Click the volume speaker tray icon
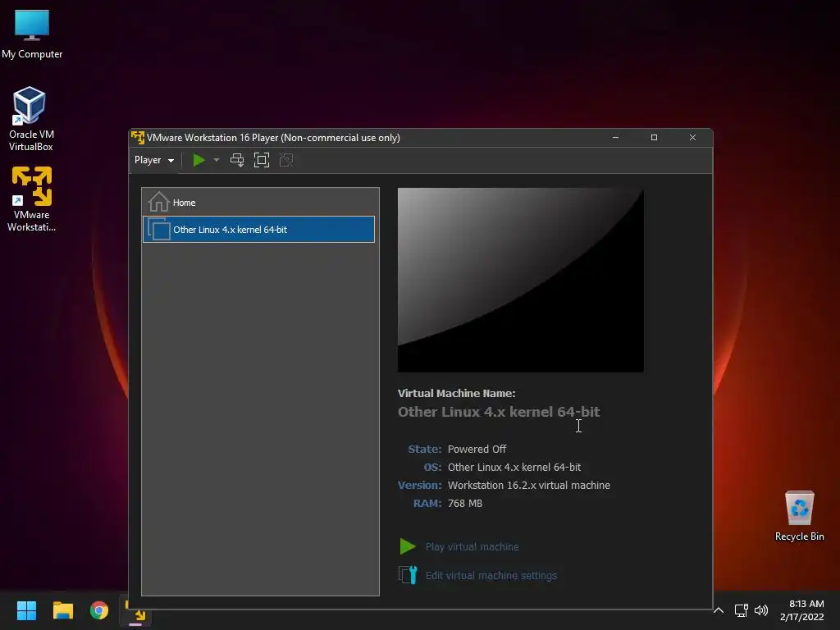Viewport: 840px width, 630px height. pyautogui.click(x=760, y=610)
